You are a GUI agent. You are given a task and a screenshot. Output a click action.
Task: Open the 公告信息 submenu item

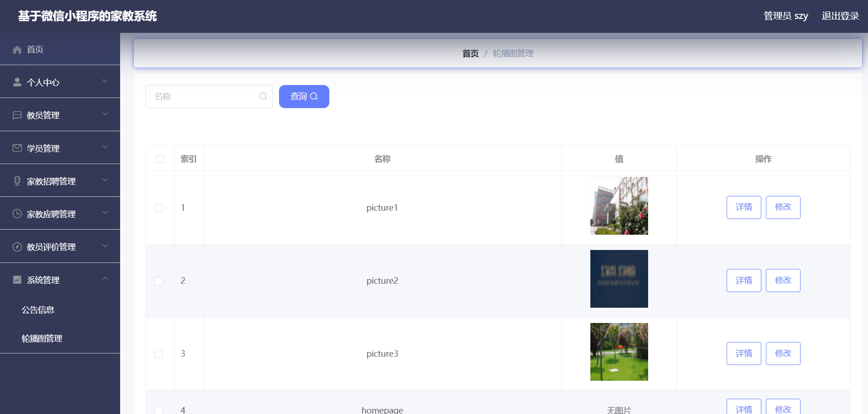coord(60,310)
